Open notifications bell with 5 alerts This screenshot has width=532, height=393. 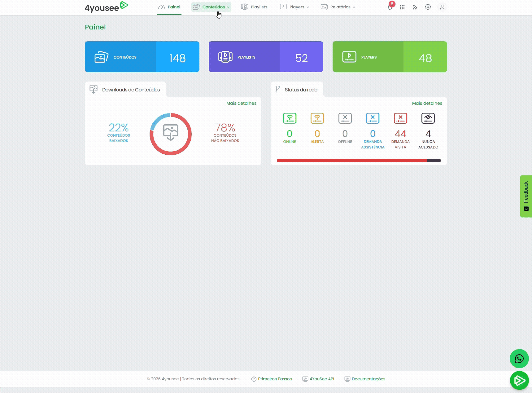[x=390, y=7]
